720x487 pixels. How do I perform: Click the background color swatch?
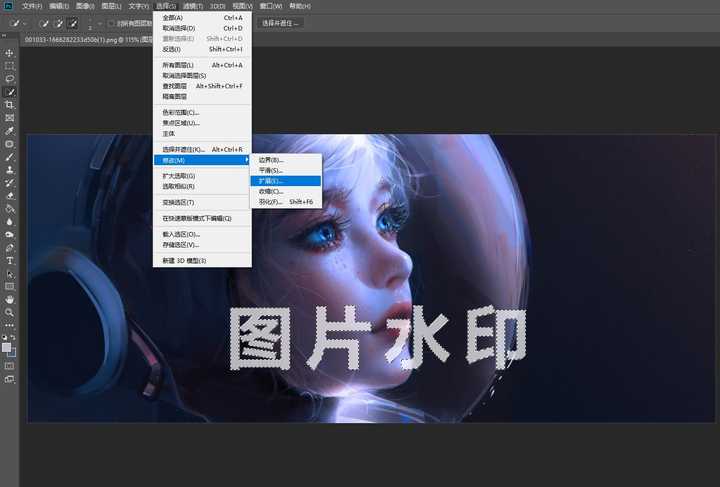coord(12,353)
